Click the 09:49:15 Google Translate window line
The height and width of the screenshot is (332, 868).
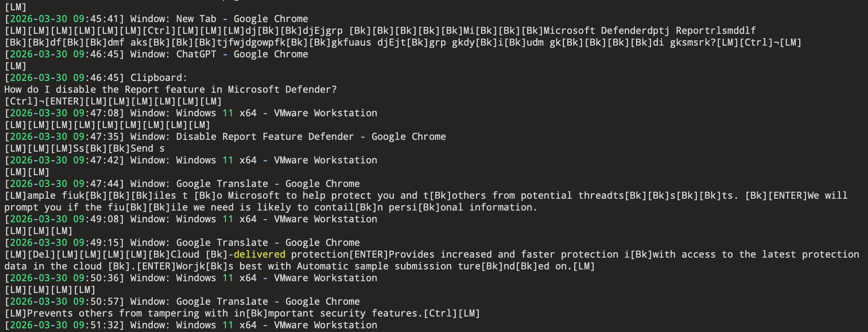[182, 243]
